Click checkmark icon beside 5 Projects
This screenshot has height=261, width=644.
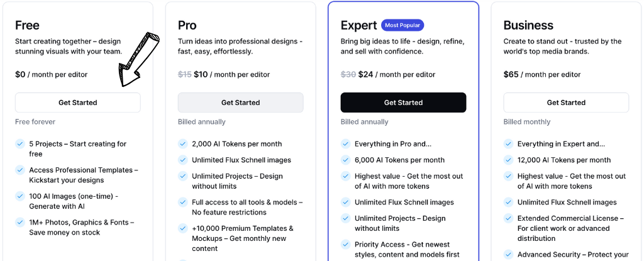[x=20, y=144]
